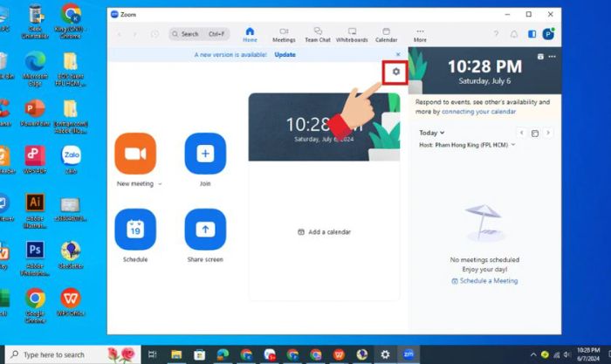The width and height of the screenshot is (611, 364).
Task: Open PowerPoint desktop shortcut
Action: (35, 113)
